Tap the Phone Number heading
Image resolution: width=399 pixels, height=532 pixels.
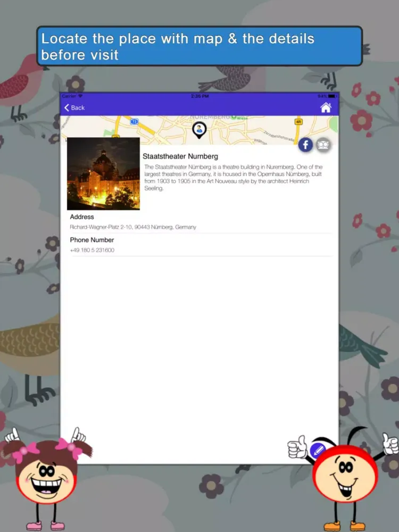(x=92, y=240)
